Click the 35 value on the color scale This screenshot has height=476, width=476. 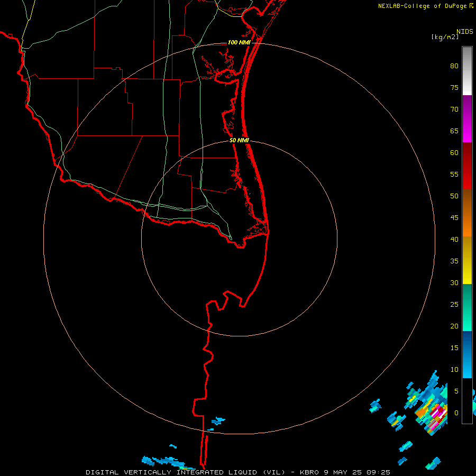tap(454, 261)
